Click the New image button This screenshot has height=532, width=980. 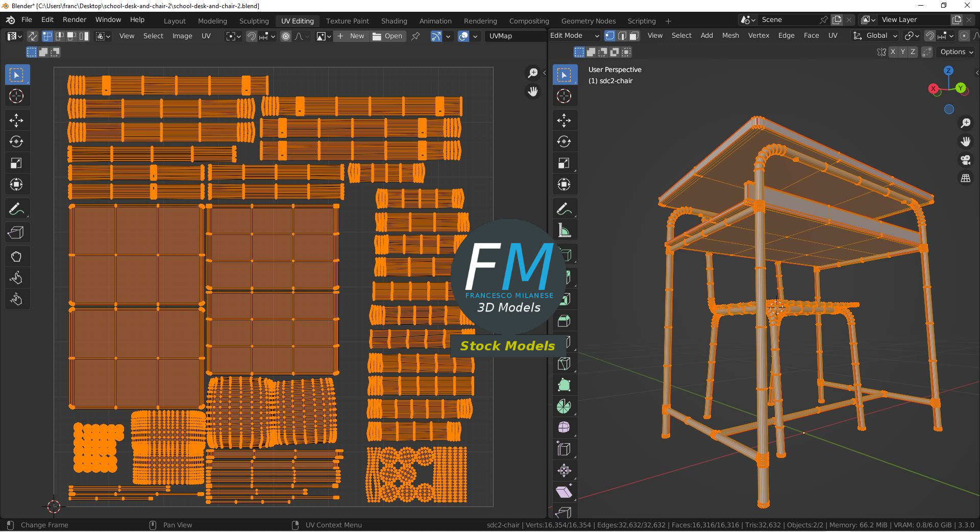[351, 36]
